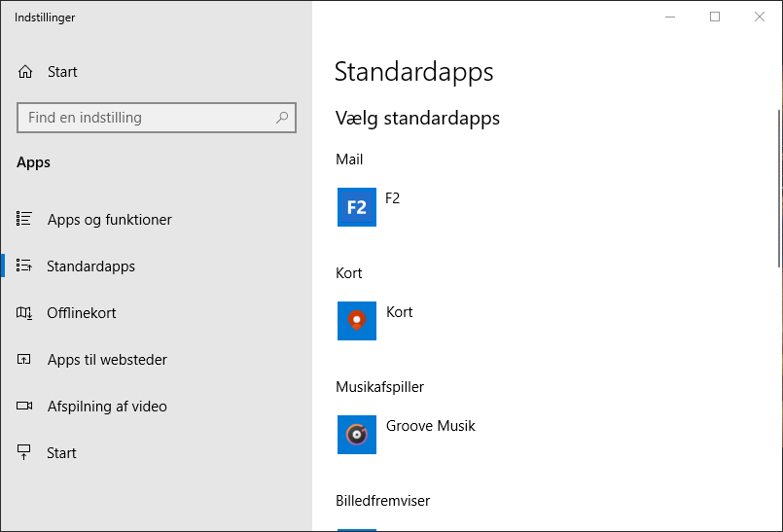
Task: Select 'Standardapps' in the sidebar
Action: [90, 266]
